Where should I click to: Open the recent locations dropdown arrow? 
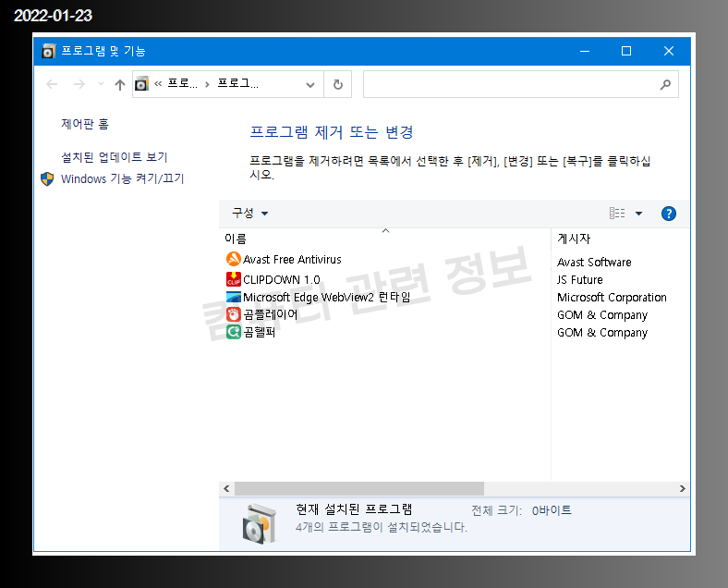101,84
